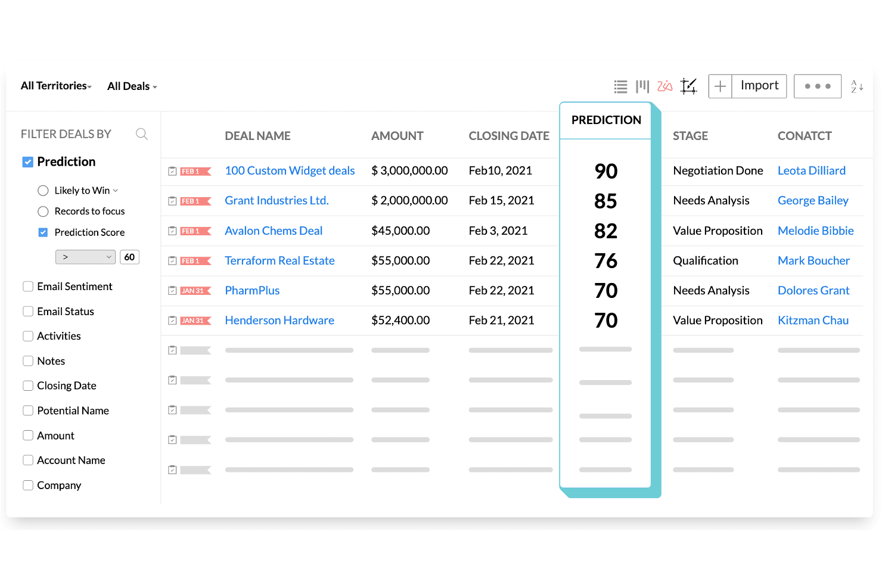Open contact Melodie Bibbie
Viewport: 882px width, 588px height.
coord(816,231)
